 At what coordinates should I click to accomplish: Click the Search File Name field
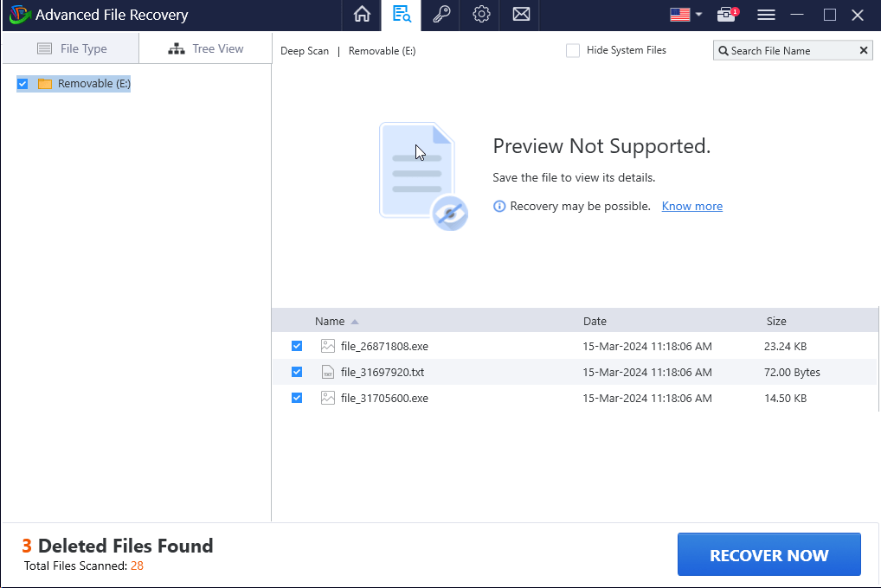[x=789, y=51]
